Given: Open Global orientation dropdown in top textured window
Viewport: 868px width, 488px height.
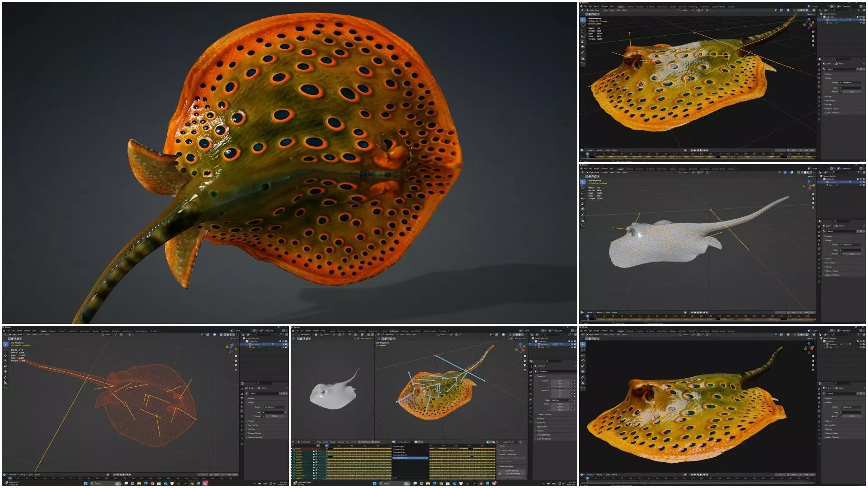Looking at the screenshot, I should point(685,10).
